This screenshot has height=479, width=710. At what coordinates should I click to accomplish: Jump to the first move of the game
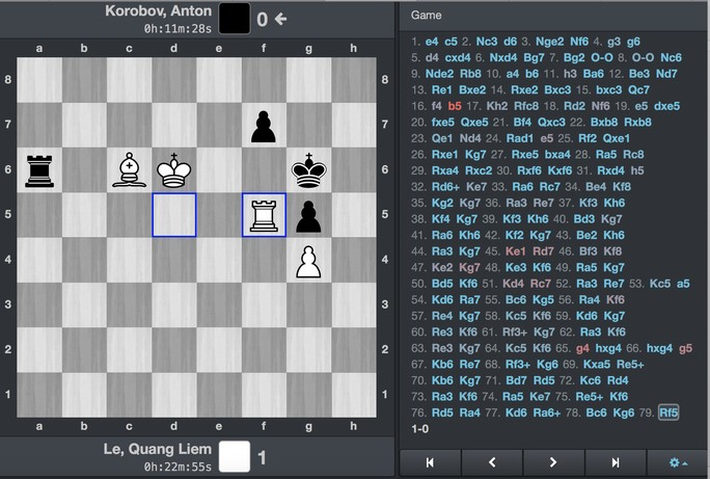pyautogui.click(x=429, y=462)
